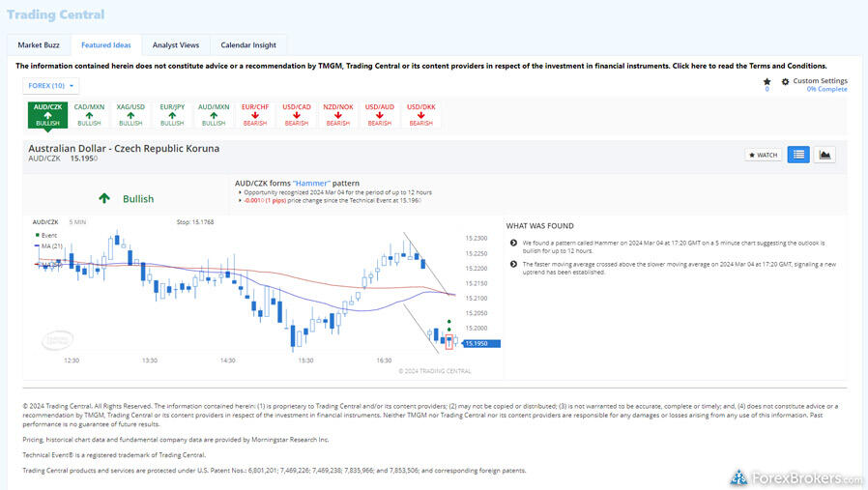Switch to the list detail view icon

[x=798, y=155]
